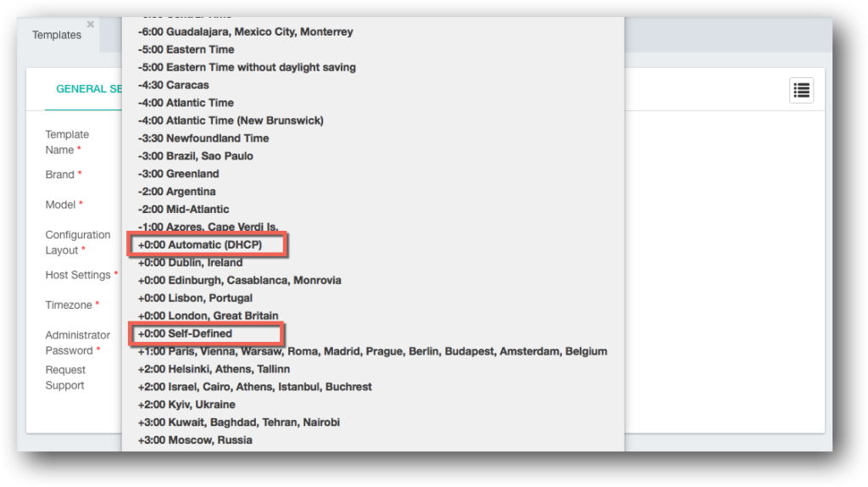Image resolution: width=868 pixels, height=487 pixels.
Task: Select +0:00 Automatic (DHCP) timezone
Action: pyautogui.click(x=200, y=244)
